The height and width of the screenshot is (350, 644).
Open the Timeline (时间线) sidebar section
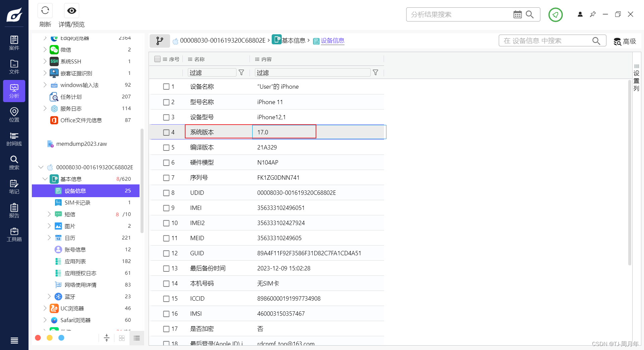click(x=14, y=139)
